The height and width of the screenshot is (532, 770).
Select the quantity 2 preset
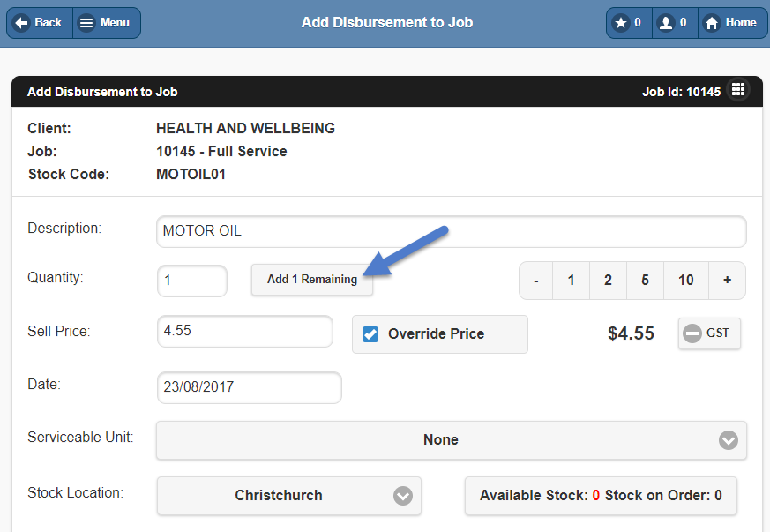click(608, 281)
